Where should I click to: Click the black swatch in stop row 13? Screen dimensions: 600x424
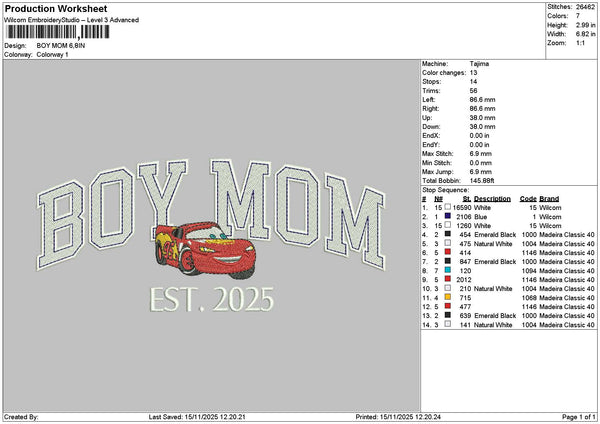pos(448,315)
